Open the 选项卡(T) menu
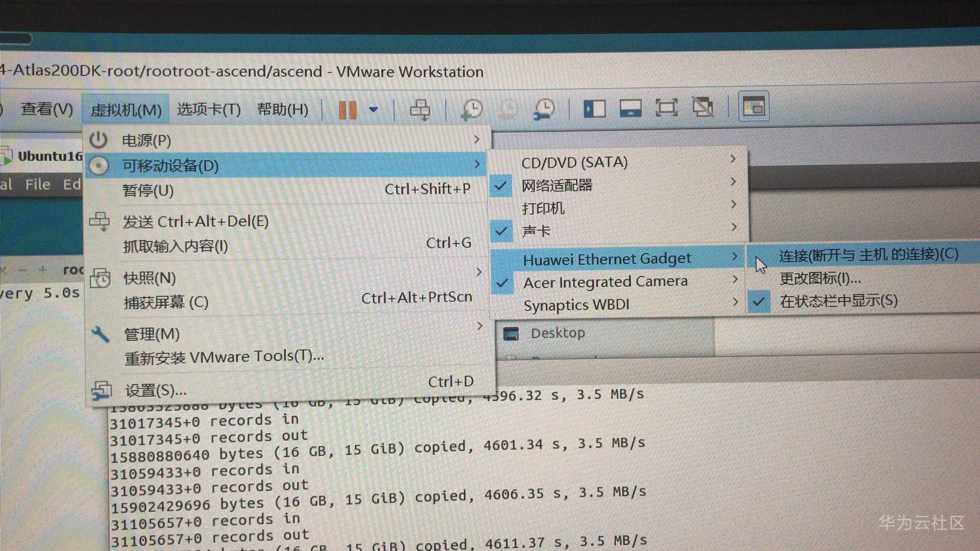The width and height of the screenshot is (980, 551). [208, 109]
